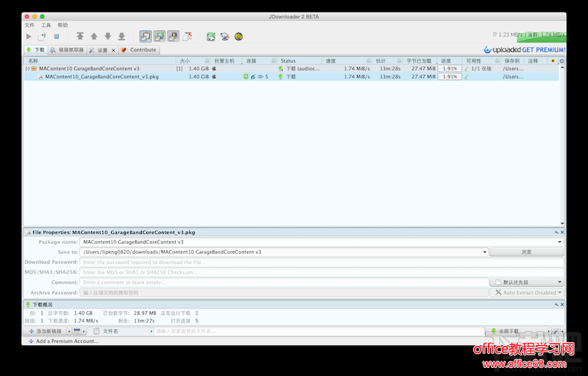Start downloads with the Play button

click(x=29, y=36)
